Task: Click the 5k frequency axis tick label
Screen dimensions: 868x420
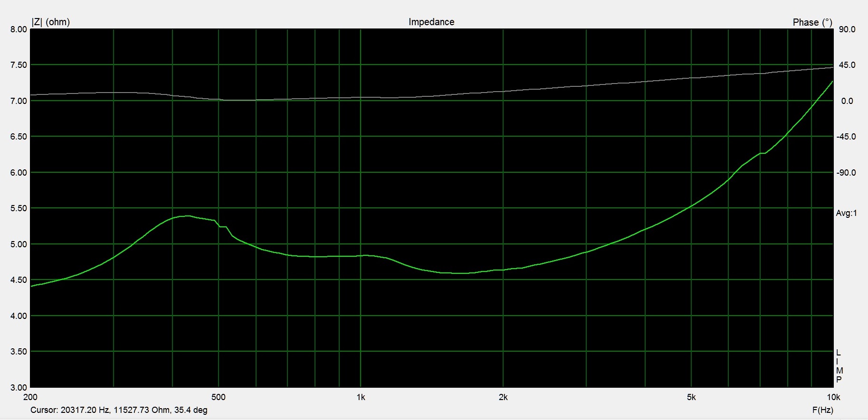Action: click(691, 397)
